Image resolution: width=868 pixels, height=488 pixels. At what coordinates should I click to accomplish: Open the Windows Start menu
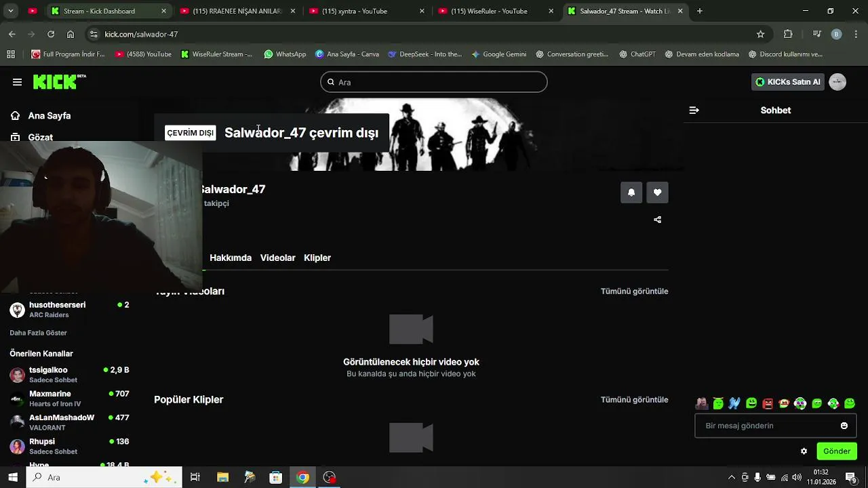click(13, 477)
